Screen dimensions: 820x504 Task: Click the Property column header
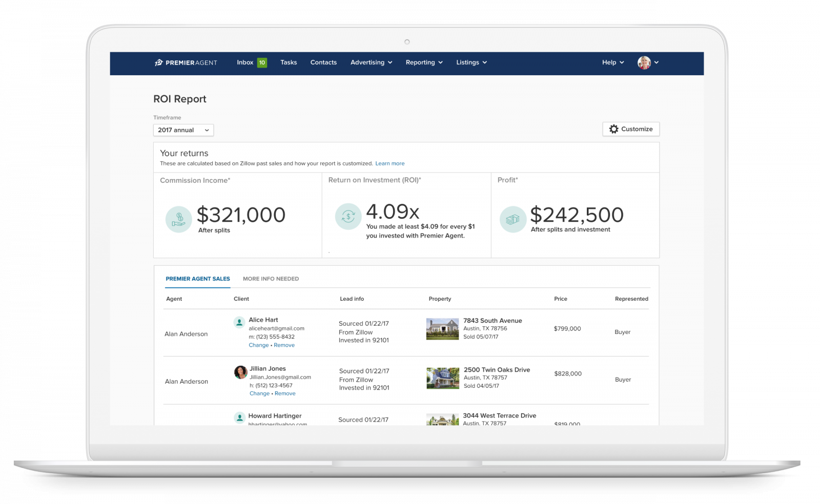440,299
